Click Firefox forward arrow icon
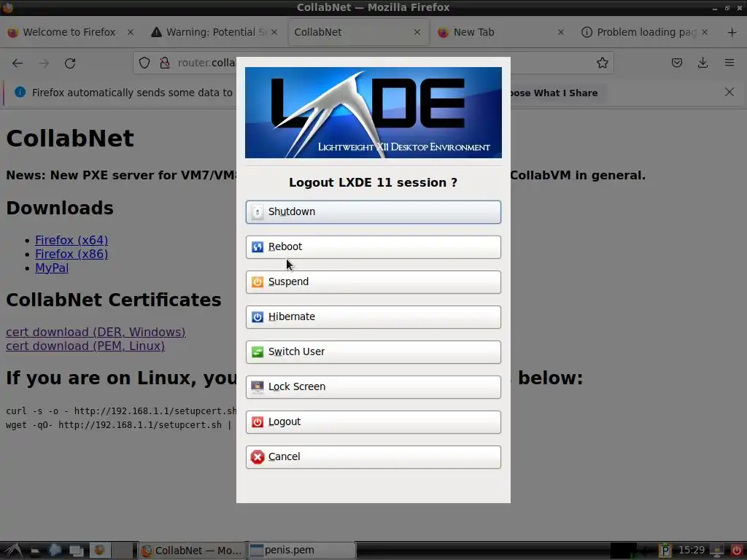Screen dimensions: 747x560 [x=44, y=63]
